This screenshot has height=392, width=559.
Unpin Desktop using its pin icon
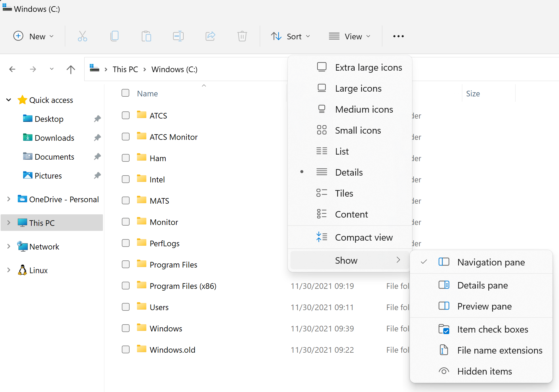coord(97,119)
